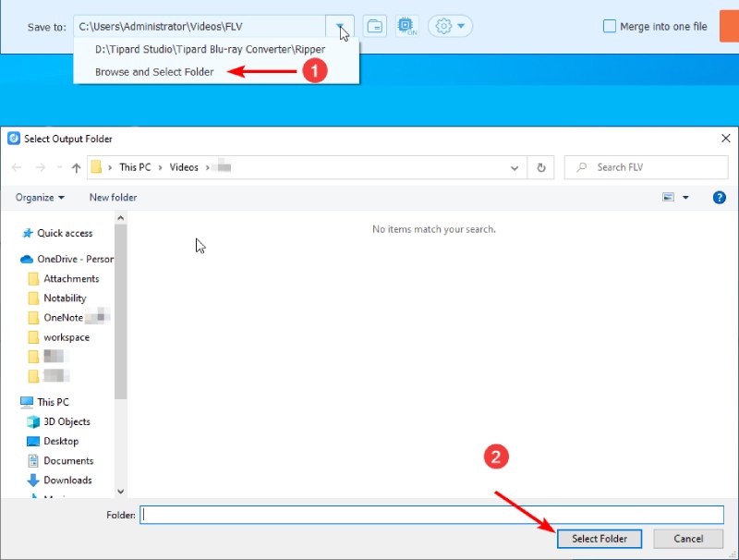Image resolution: width=739 pixels, height=560 pixels.
Task: Open the gear settings dropdown
Action: [x=450, y=27]
